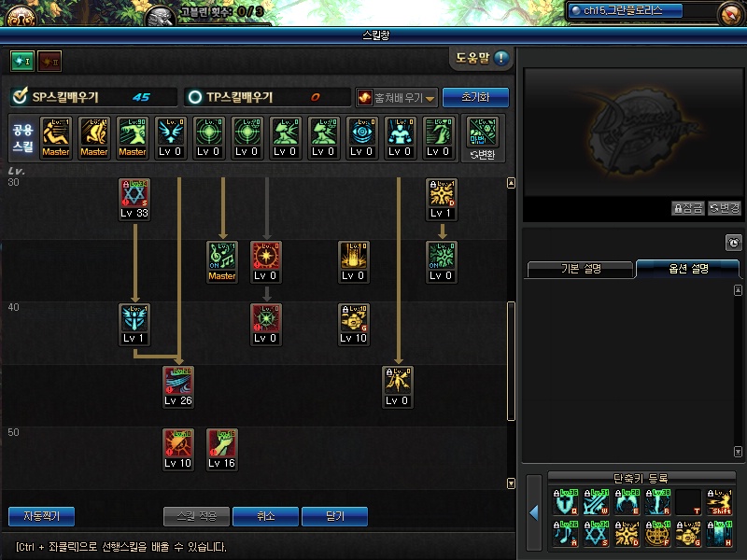Expand hotkey slots with the blue left arrow
The image size is (747, 560).
pos(534,512)
